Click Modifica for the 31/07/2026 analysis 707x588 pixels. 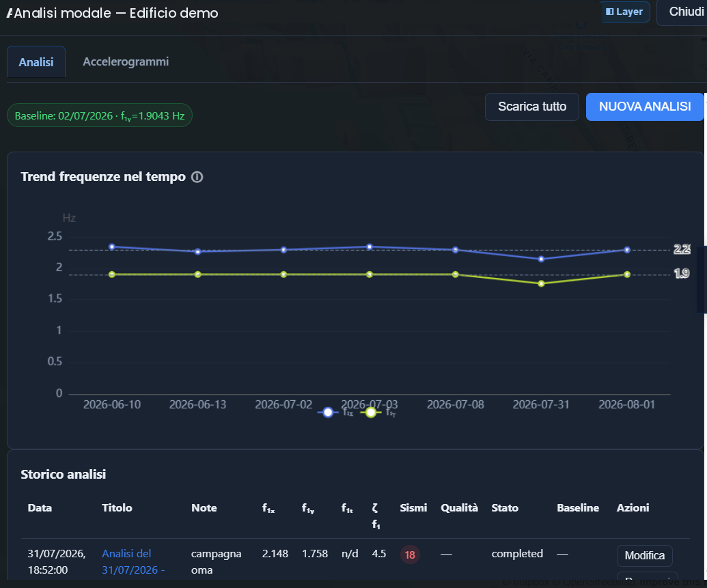tap(644, 555)
